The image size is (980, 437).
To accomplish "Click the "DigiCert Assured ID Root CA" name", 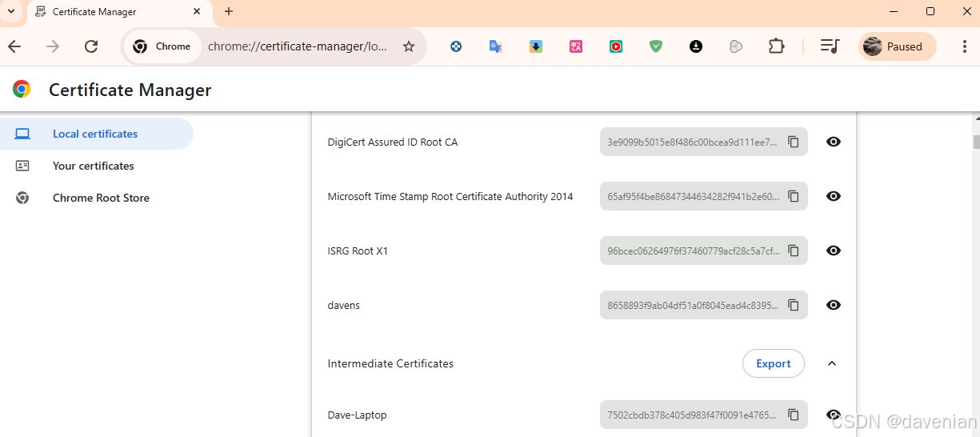I will click(393, 142).
